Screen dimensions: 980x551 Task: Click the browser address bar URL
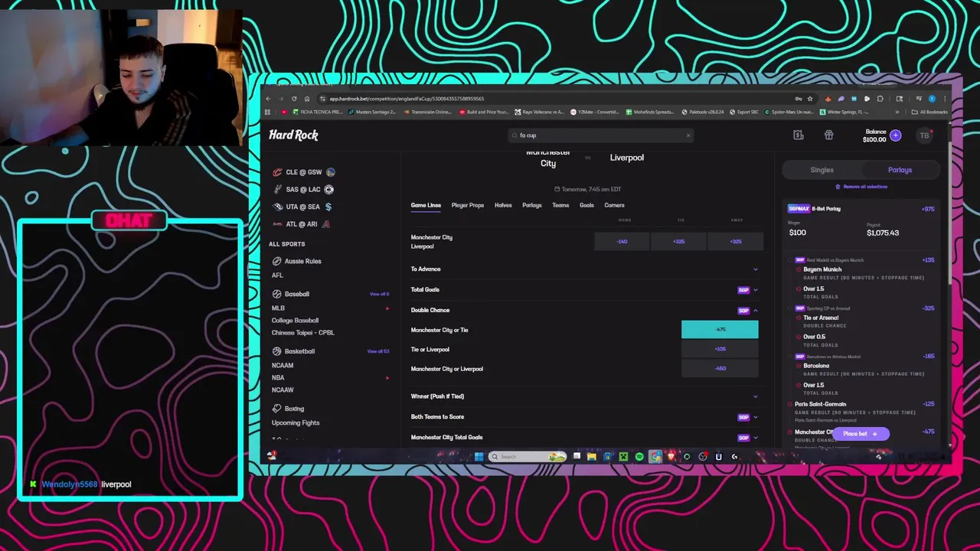pyautogui.click(x=407, y=99)
